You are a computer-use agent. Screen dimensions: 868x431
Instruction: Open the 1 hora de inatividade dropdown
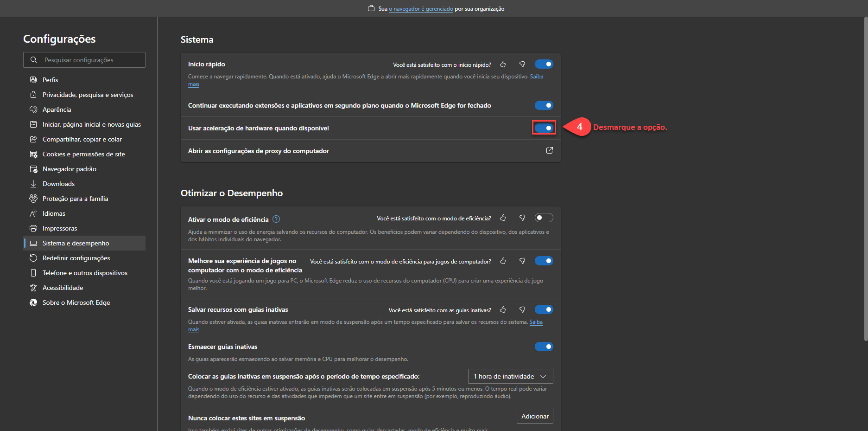[510, 376]
